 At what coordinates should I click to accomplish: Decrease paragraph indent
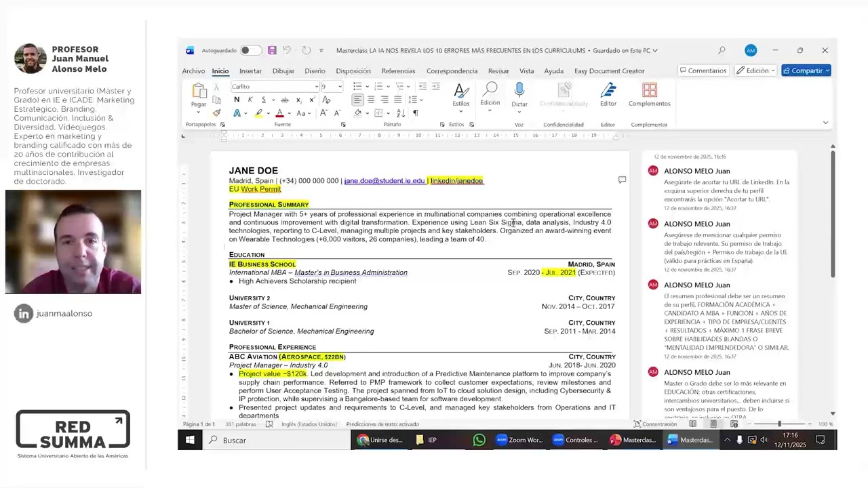pos(422,87)
